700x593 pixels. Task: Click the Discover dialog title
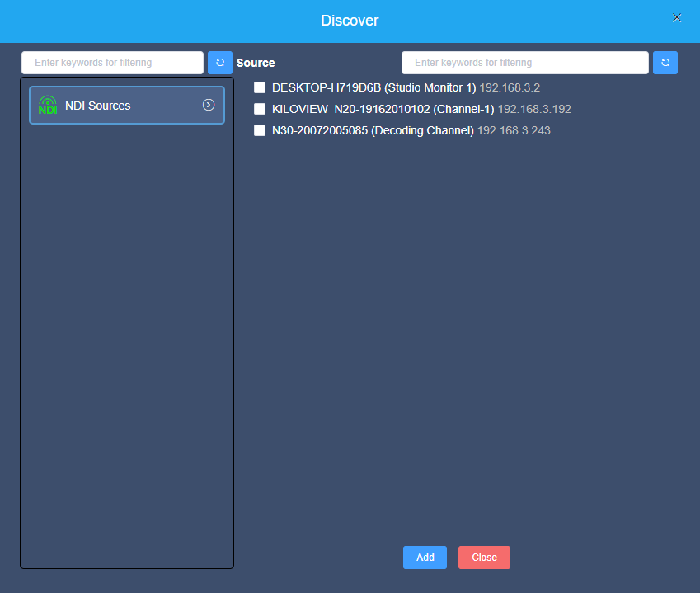[x=350, y=21]
